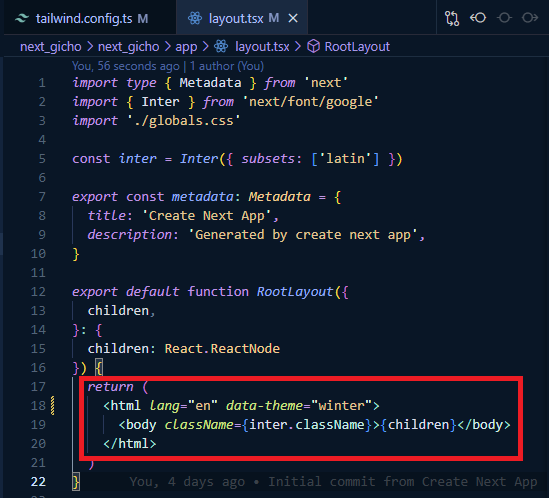Click on 'inter.className' expression
Image resolution: width=549 pixels, height=498 pixels.
click(x=307, y=425)
